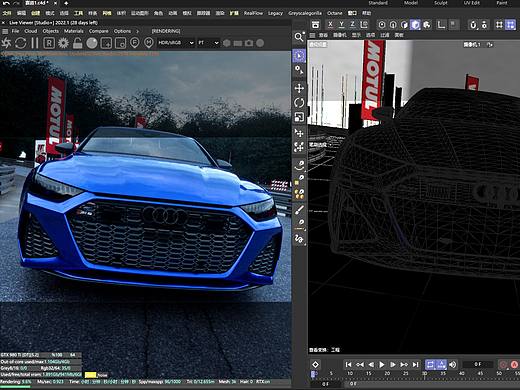
Task: Click the grey hexagon icon in Live Viewer
Action: 227,43
